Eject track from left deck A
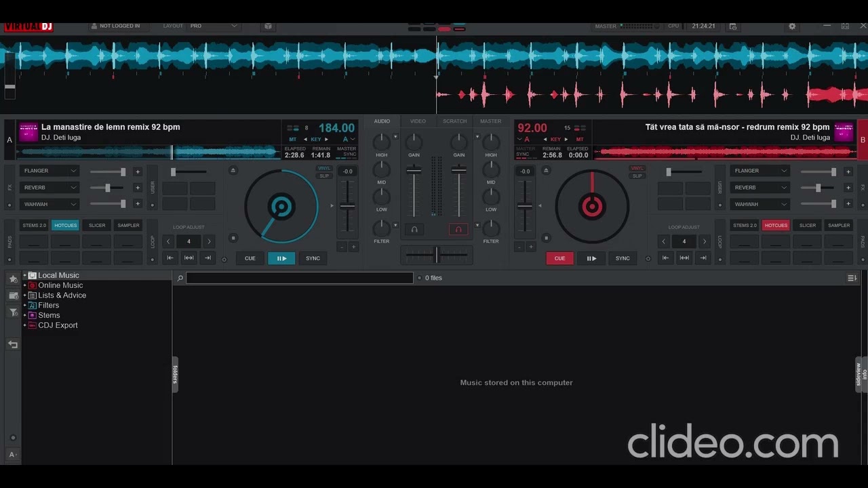The height and width of the screenshot is (488, 868). pyautogui.click(x=233, y=171)
